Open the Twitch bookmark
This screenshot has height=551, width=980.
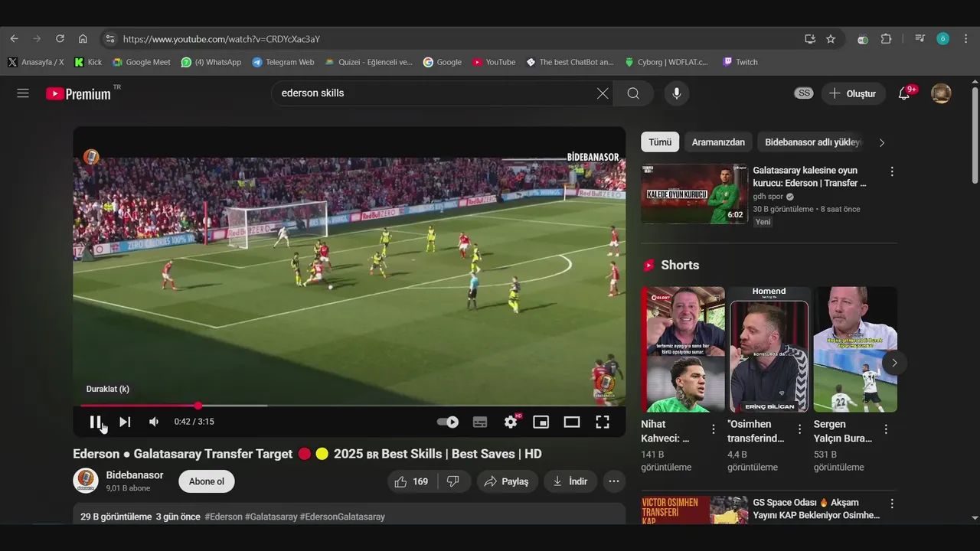[x=740, y=62]
